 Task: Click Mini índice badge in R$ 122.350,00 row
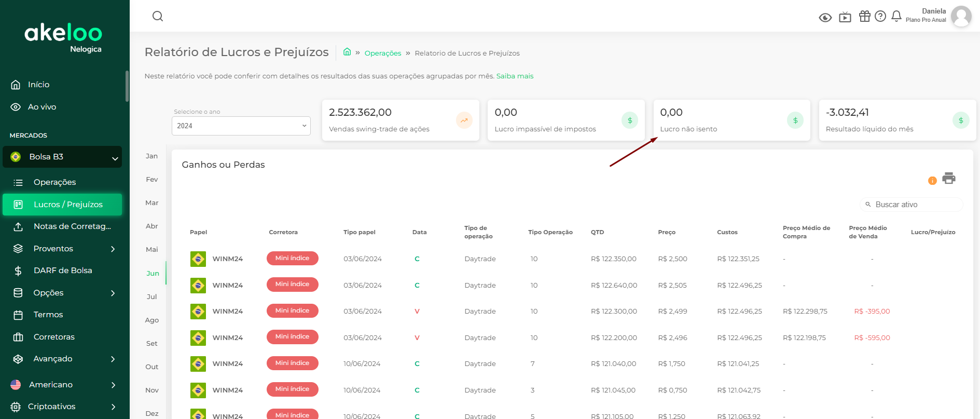pyautogui.click(x=293, y=258)
